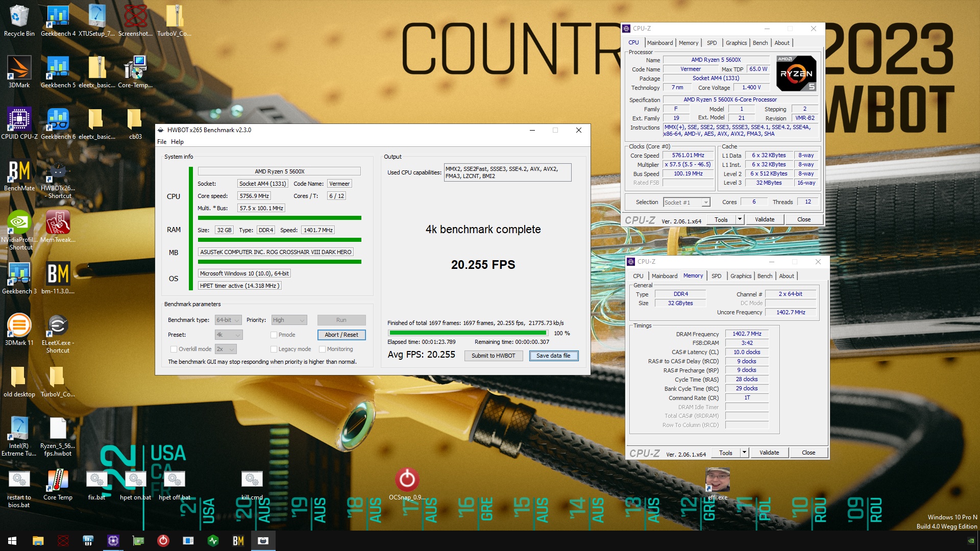Click Submit to HWBOT button
The image size is (980, 551).
pyautogui.click(x=493, y=356)
